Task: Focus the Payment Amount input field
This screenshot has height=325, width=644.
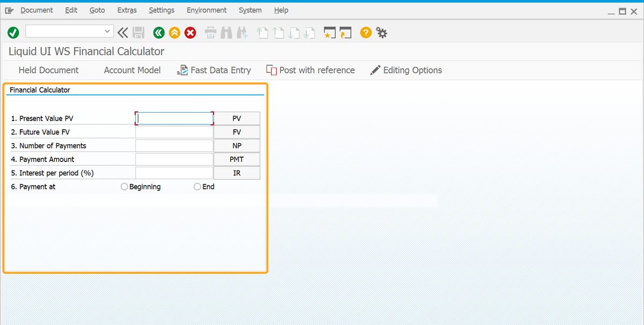Action: pos(174,159)
